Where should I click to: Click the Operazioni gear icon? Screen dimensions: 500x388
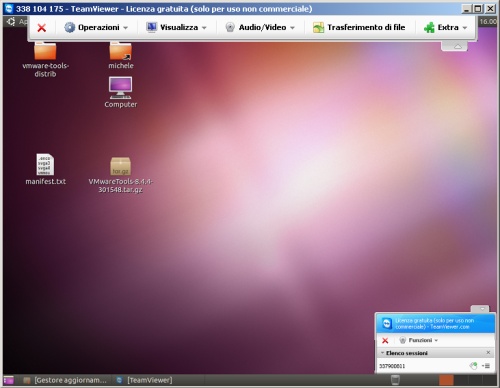69,27
